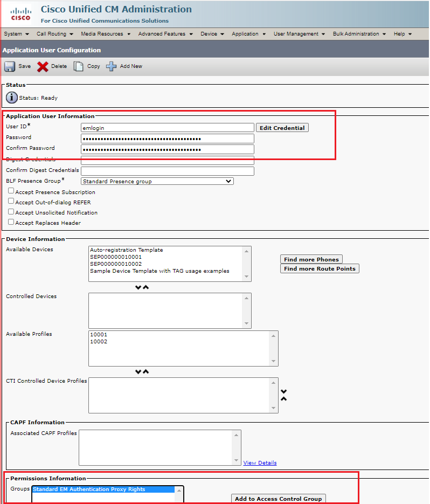Click the Edit Credential button
Screen dimensions: 430x504
pos(282,128)
